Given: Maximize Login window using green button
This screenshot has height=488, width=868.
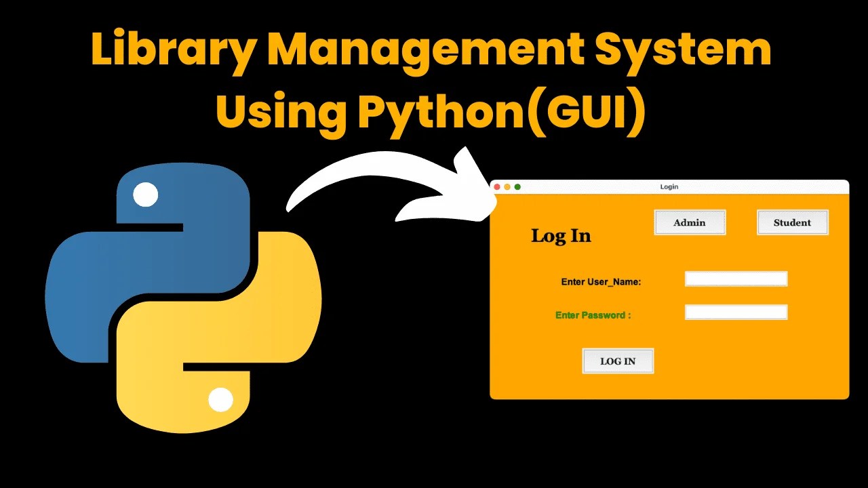Looking at the screenshot, I should (517, 187).
